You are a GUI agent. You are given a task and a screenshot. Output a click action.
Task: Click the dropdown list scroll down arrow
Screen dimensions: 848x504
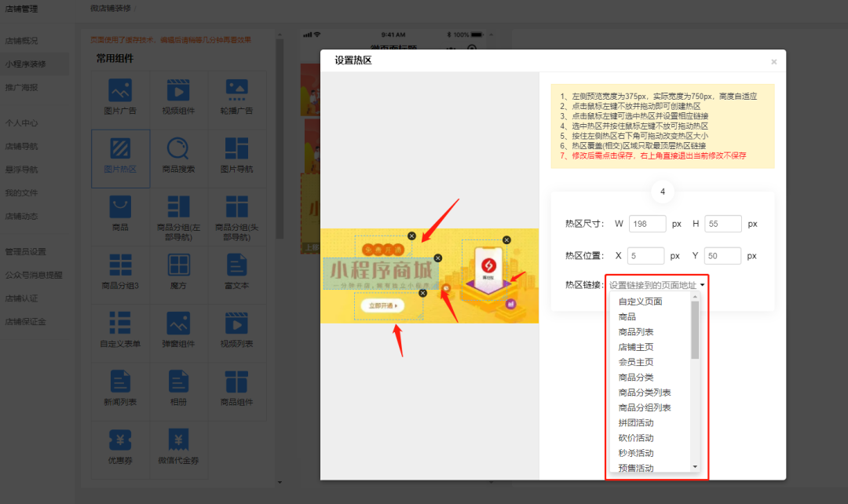(695, 466)
